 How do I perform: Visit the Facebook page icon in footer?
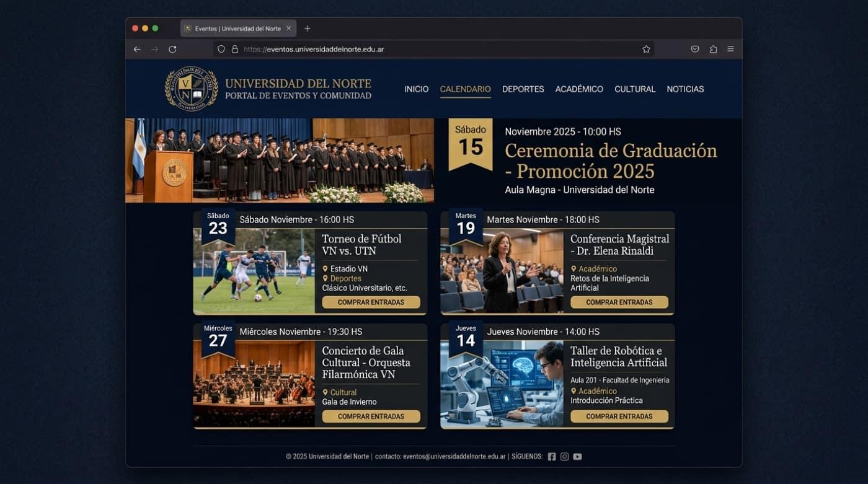click(552, 457)
